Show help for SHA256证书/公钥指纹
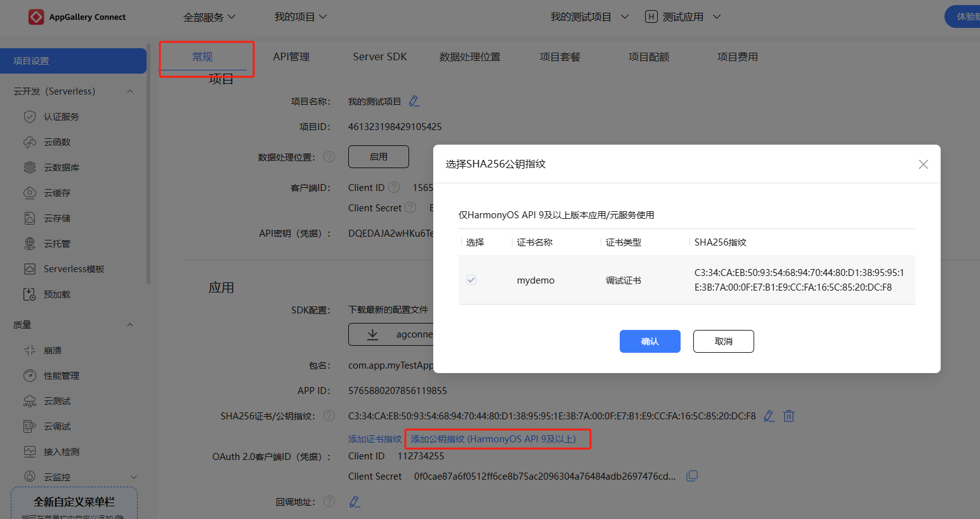This screenshot has width=980, height=519. coord(329,416)
